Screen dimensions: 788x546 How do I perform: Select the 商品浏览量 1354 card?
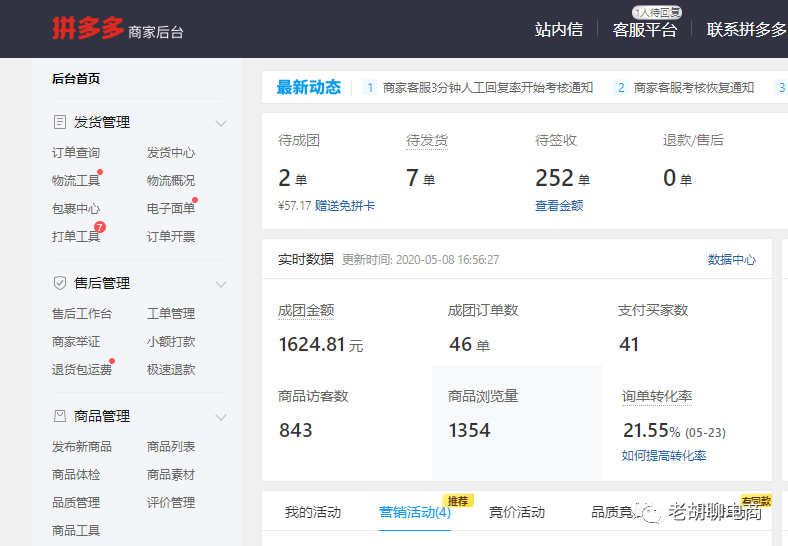point(517,423)
